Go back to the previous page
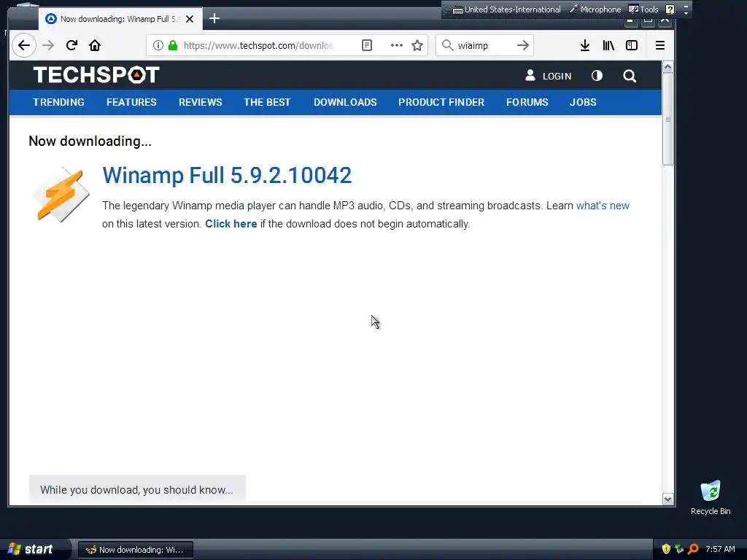747x560 pixels. click(x=24, y=45)
